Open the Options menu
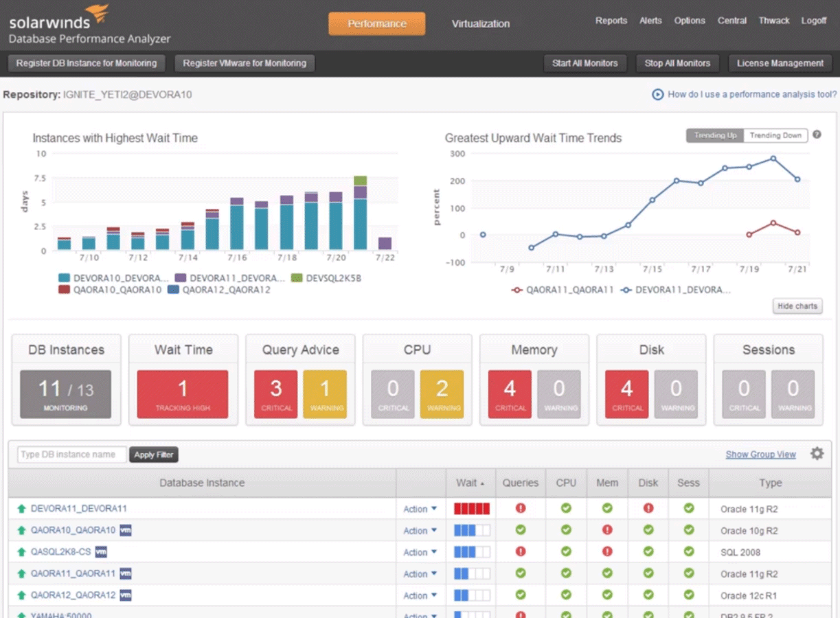Screen dimensions: 840x618 tap(690, 21)
